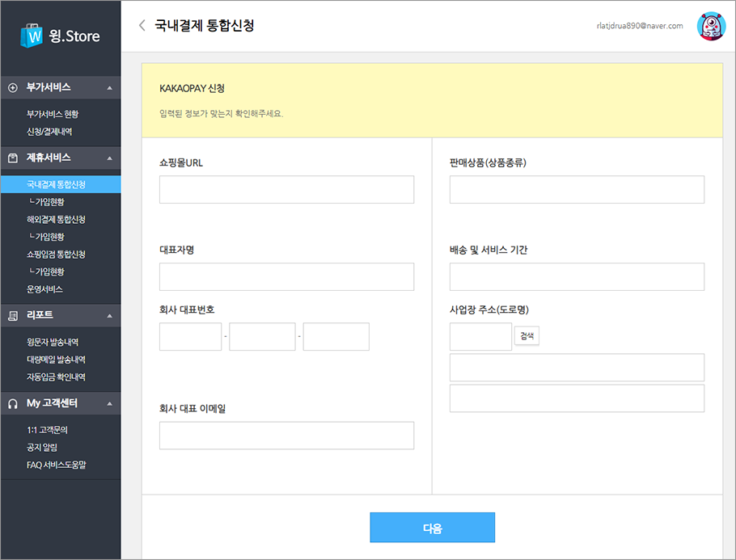Open 가입현황 under 해외결제 통합신청

(x=46, y=237)
